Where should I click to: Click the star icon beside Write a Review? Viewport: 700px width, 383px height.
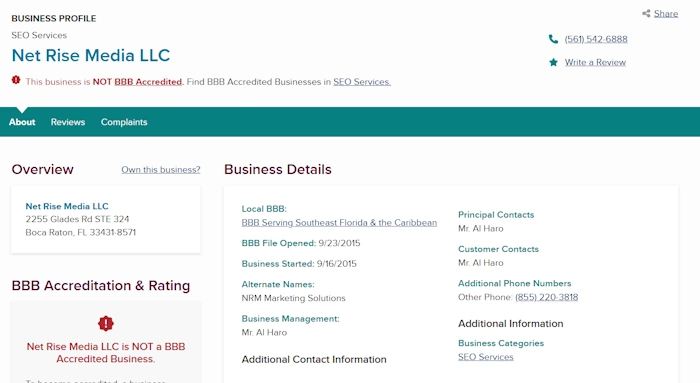(553, 62)
